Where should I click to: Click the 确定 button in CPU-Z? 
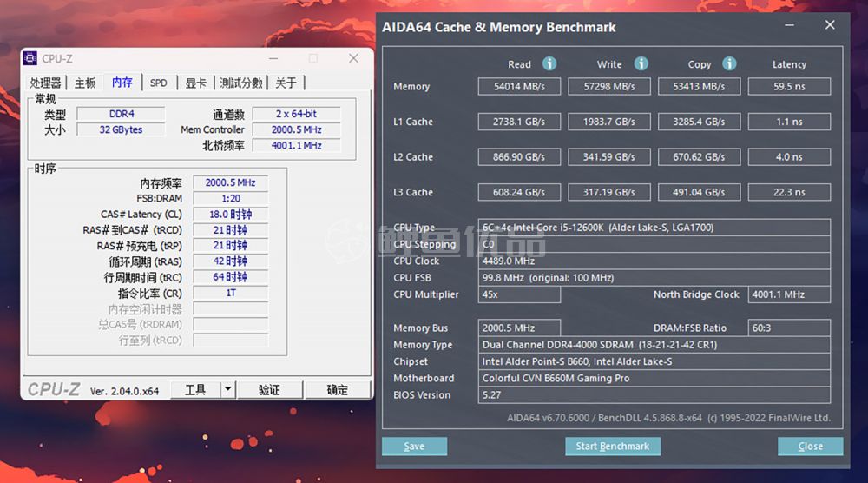click(337, 389)
